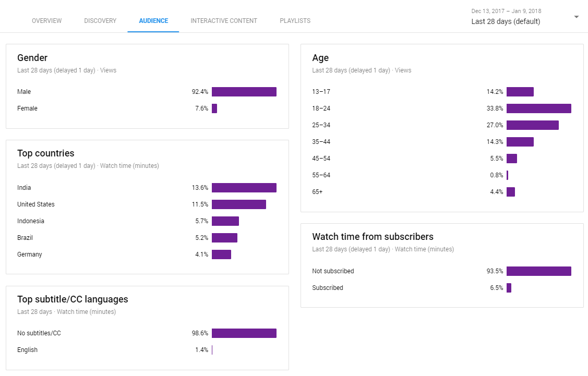
Task: Open the Playlists tab
Action: tap(295, 21)
